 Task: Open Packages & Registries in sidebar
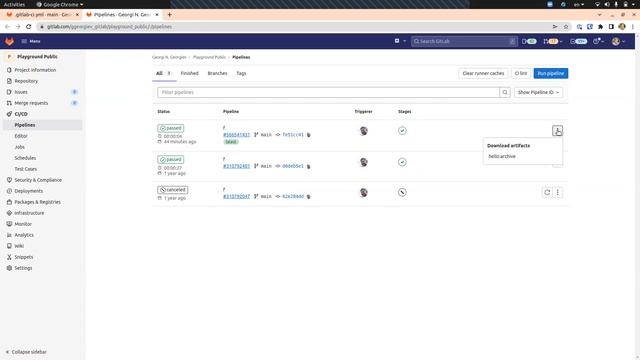(x=38, y=202)
